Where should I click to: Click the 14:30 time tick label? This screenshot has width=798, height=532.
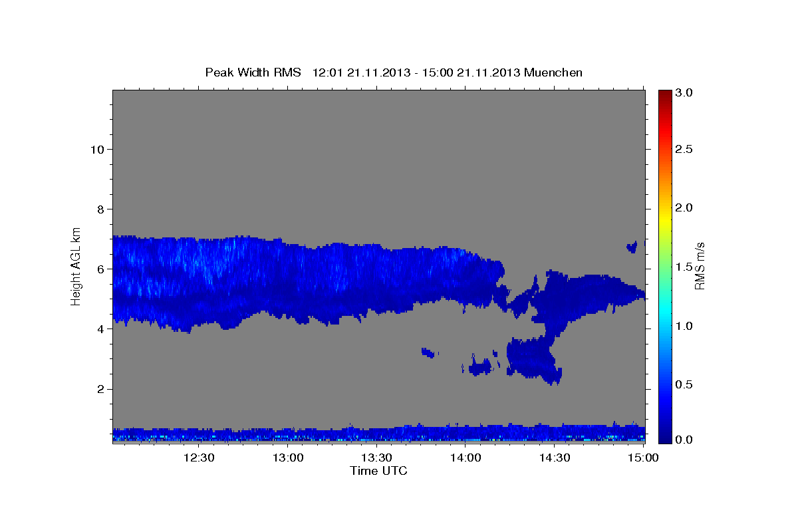tap(553, 458)
